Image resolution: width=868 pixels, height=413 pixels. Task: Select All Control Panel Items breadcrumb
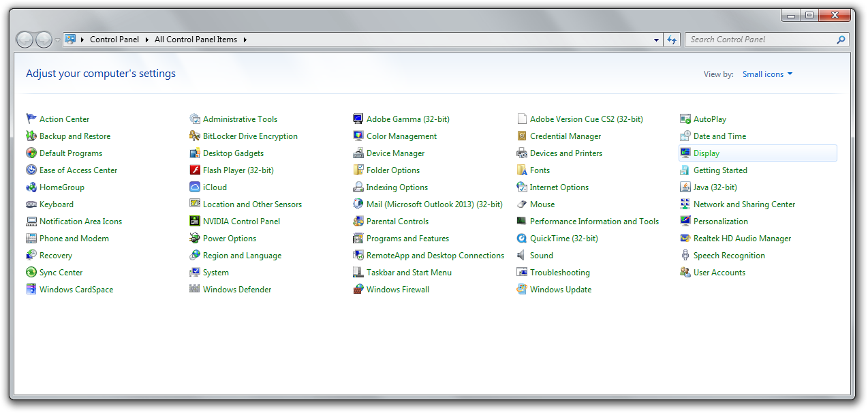[x=196, y=40]
